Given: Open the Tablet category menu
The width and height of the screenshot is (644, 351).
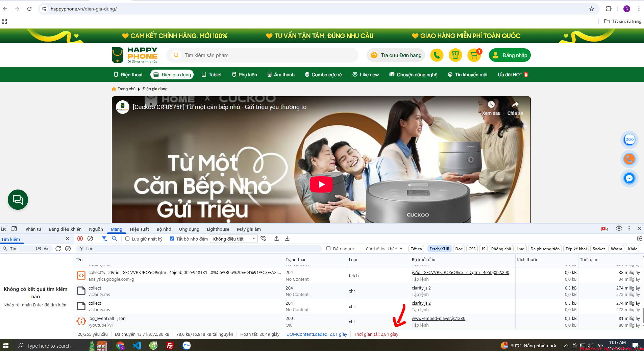Looking at the screenshot, I should pos(212,75).
